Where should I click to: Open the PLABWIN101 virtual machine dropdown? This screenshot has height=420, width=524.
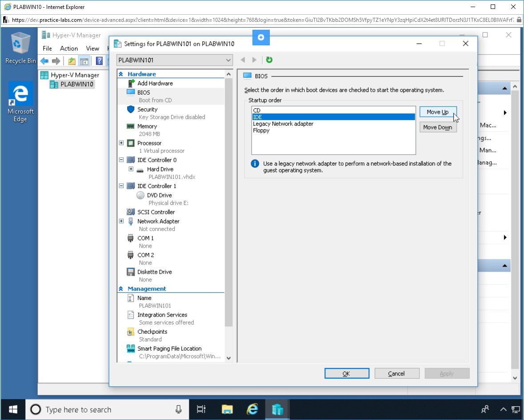tap(174, 60)
